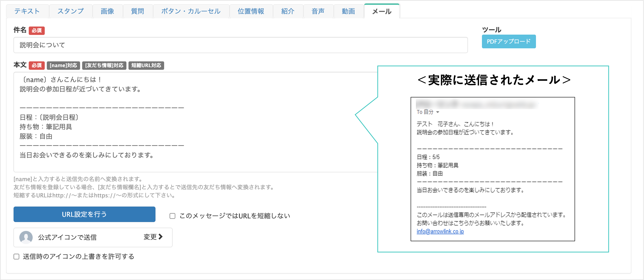
Task: Enable 送信時のアイコンの上書きを許可する checkbox
Action: [x=16, y=256]
